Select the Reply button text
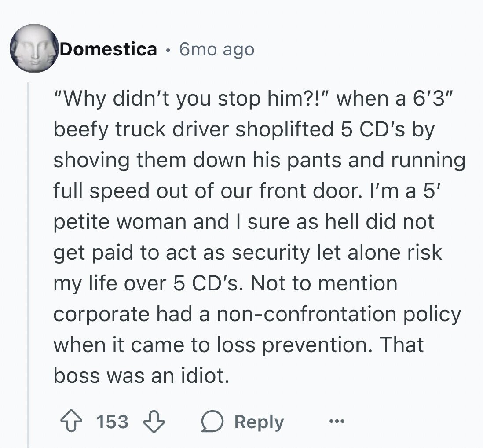The height and width of the screenshot is (448, 483). click(259, 422)
